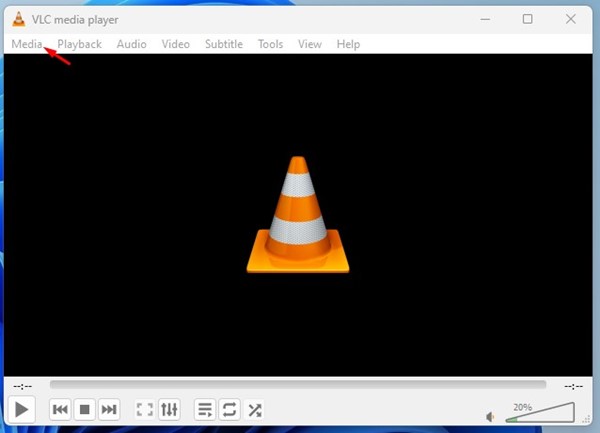Open the Help menu
This screenshot has height=433, width=600.
tap(348, 44)
